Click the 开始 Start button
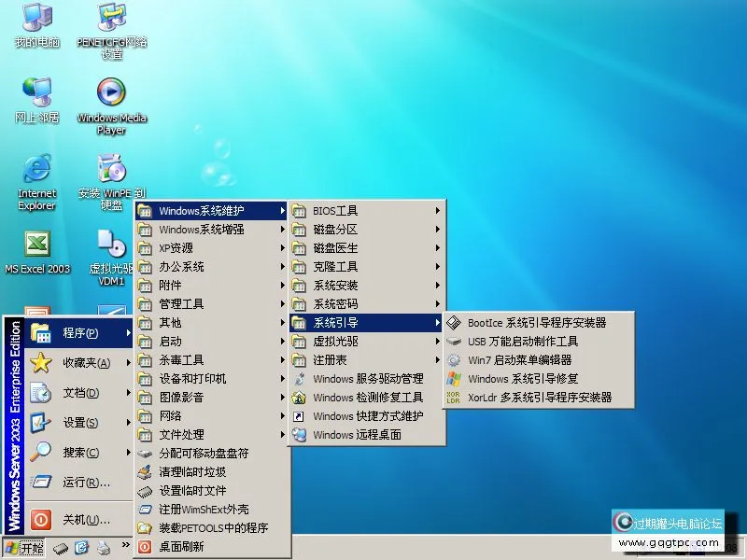 coord(24,548)
